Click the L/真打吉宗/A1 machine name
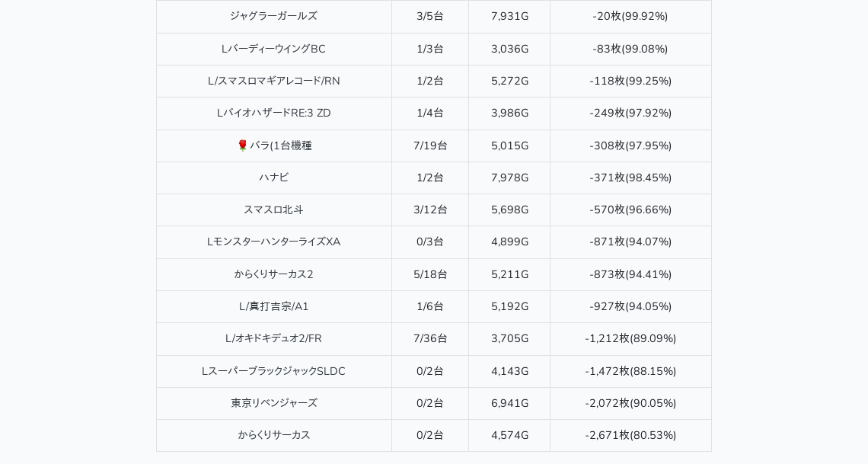This screenshot has width=868, height=464. pos(273,307)
